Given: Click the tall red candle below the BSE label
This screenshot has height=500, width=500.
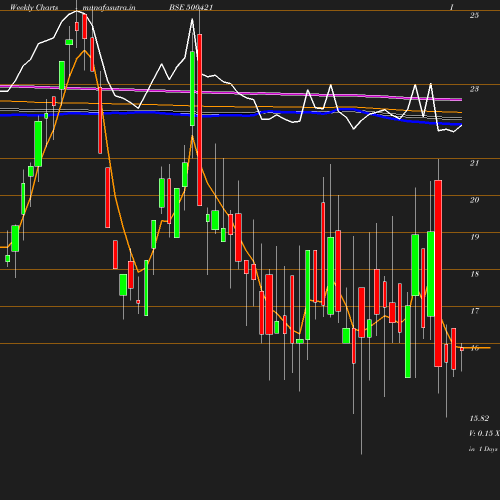Looking at the screenshot, I should click(x=200, y=120).
